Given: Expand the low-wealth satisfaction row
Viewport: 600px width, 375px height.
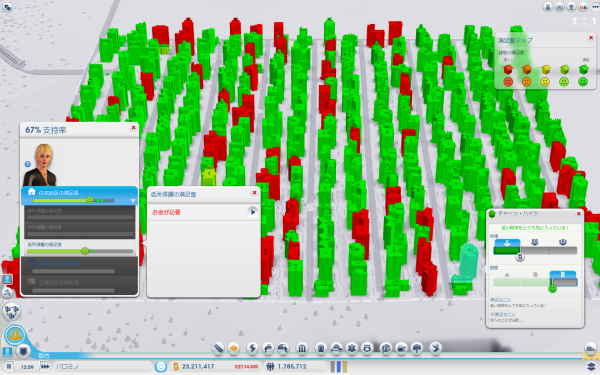Looking at the screenshot, I should coord(80,248).
